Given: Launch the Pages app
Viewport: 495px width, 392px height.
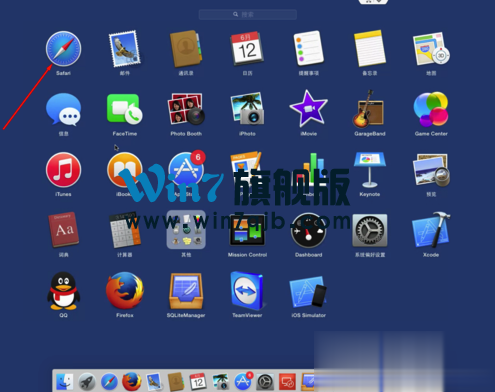Looking at the screenshot, I should tap(246, 169).
